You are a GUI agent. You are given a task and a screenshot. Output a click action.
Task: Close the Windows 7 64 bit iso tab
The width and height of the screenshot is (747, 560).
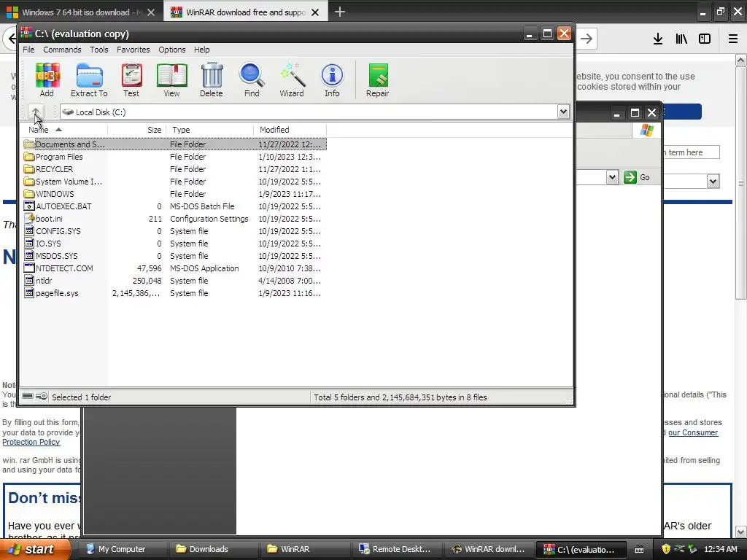click(151, 12)
